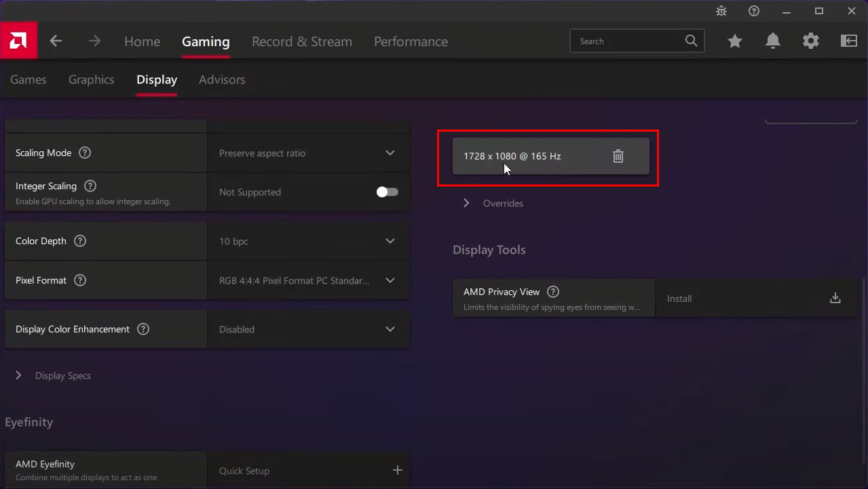This screenshot has height=489, width=868.
Task: Switch to the Graphics subtab
Action: coord(91,79)
